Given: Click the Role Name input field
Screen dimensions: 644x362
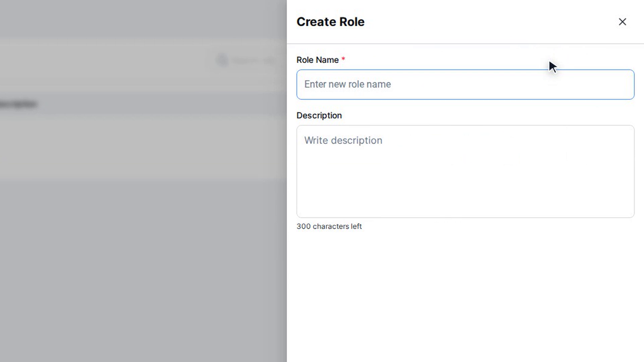Looking at the screenshot, I should pos(465,84).
